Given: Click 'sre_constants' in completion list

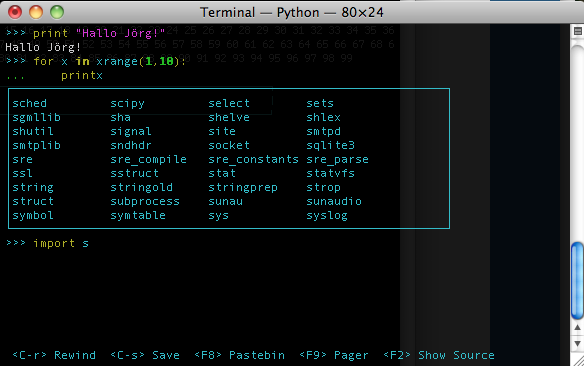Looking at the screenshot, I should coord(253,159).
